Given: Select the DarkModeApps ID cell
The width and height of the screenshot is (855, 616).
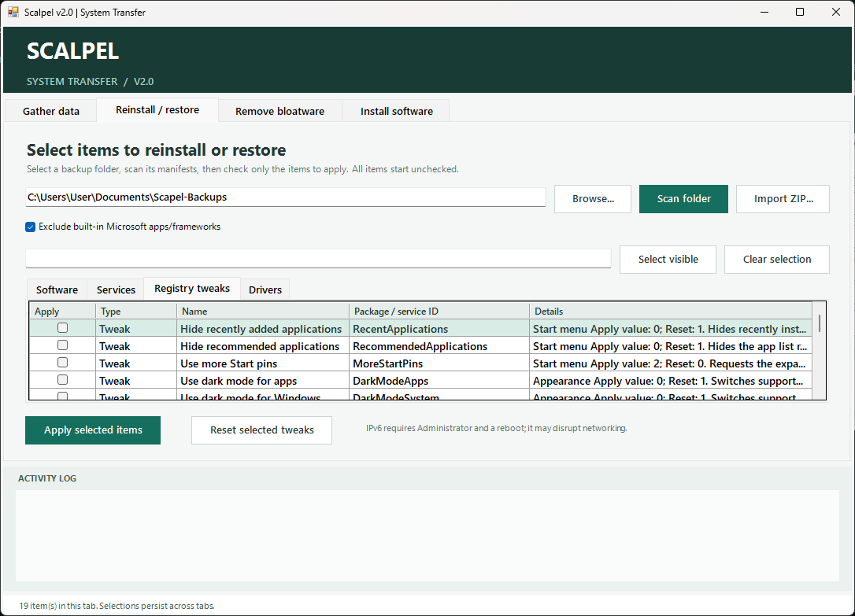Looking at the screenshot, I should [x=439, y=381].
